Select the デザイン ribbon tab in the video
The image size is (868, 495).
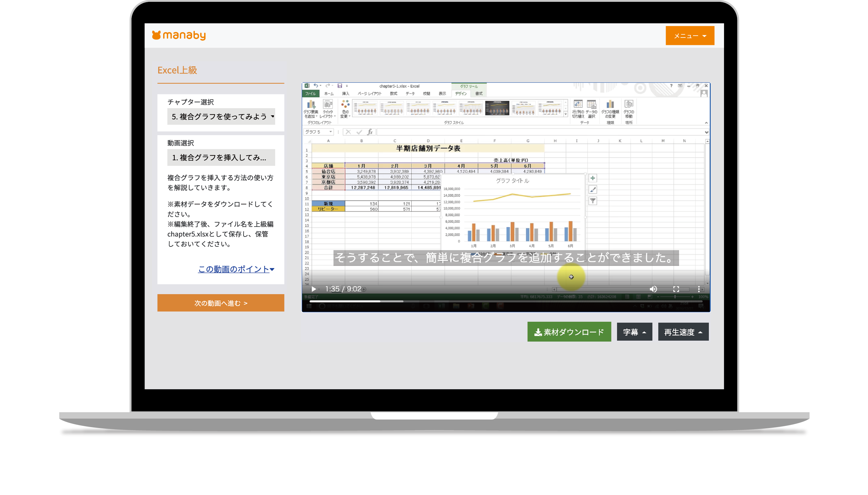pyautogui.click(x=461, y=94)
